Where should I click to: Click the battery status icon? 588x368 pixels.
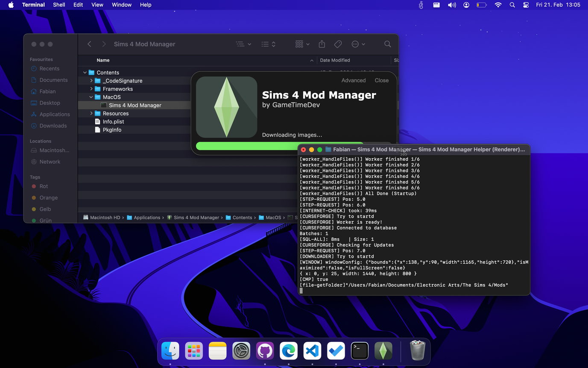point(481,5)
